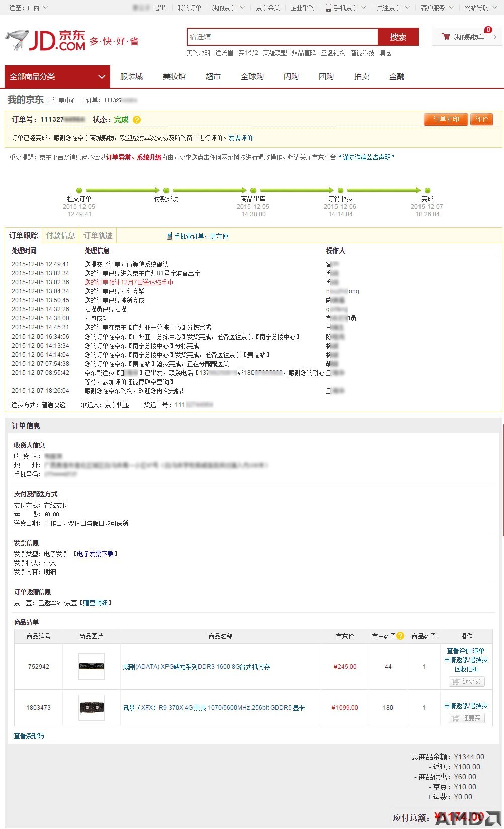
Task: Click the 电子发票下载 link
Action: (x=95, y=554)
